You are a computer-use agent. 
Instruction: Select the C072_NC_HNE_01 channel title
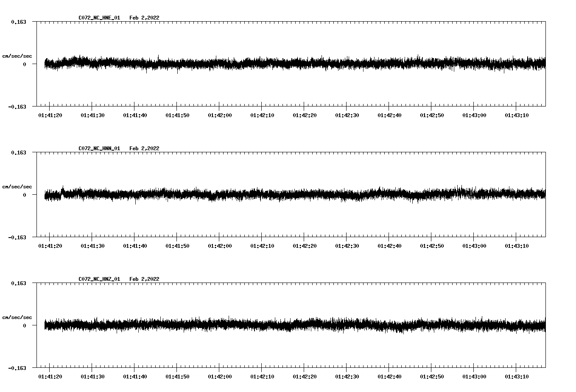[x=99, y=18]
